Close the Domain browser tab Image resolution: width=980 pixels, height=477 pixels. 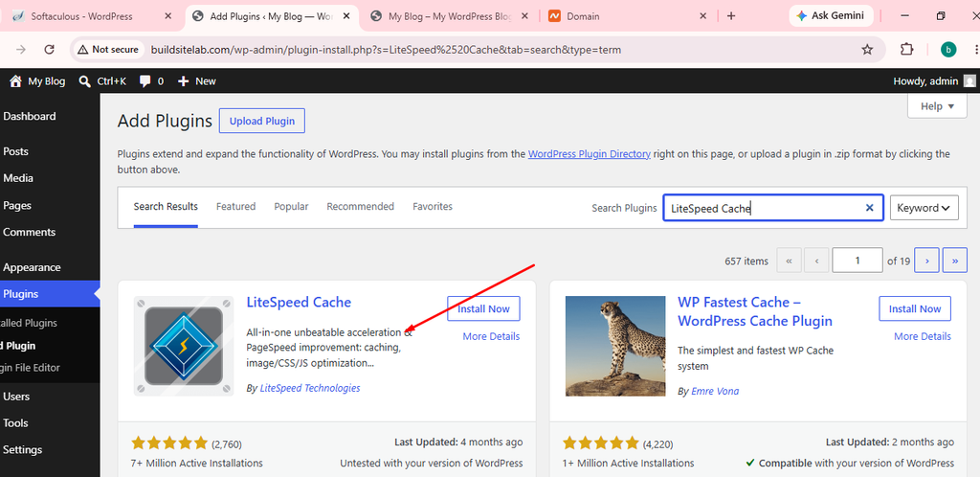703,16
